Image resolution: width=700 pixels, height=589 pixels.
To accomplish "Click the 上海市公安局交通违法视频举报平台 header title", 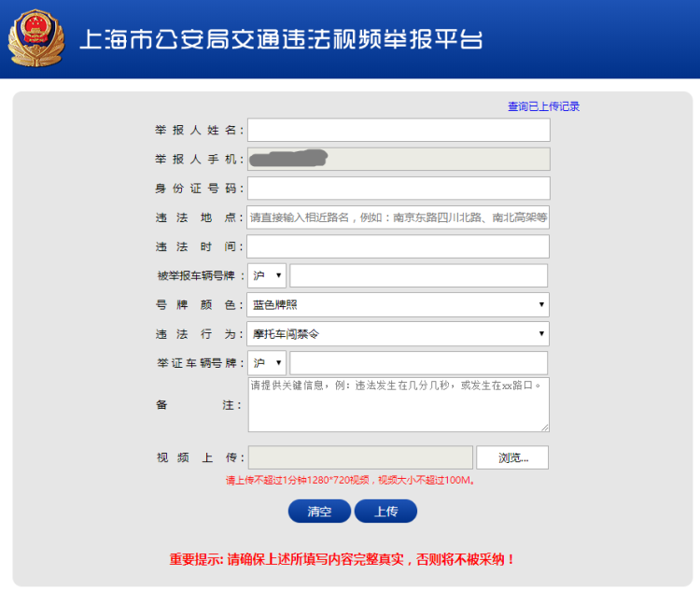I will (x=282, y=40).
